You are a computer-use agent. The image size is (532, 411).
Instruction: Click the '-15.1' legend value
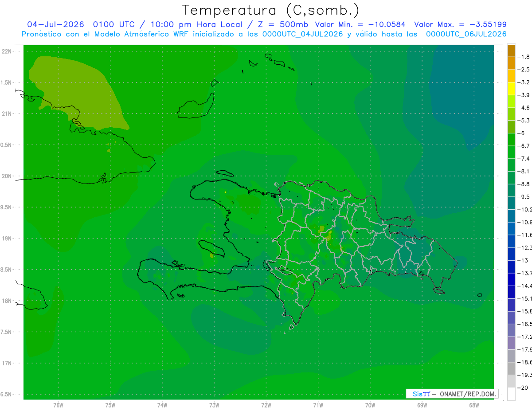(525, 298)
